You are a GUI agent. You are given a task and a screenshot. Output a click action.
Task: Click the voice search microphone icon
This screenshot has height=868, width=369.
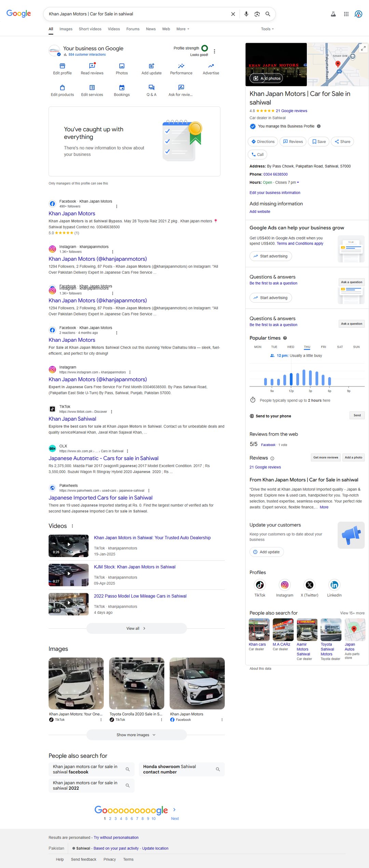pos(246,14)
